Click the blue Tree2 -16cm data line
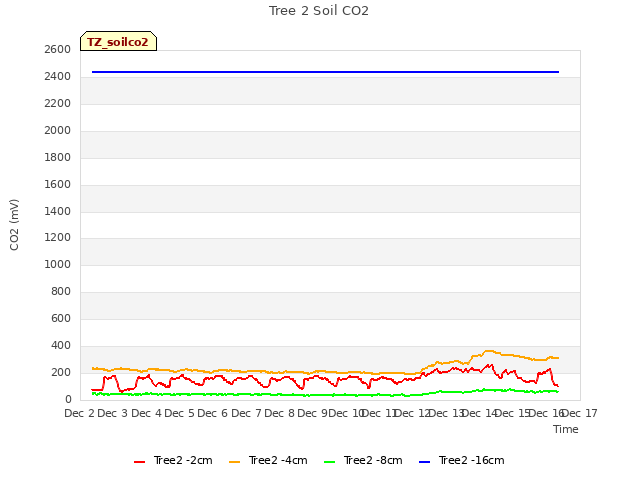This screenshot has width=640, height=480. [x=325, y=72]
